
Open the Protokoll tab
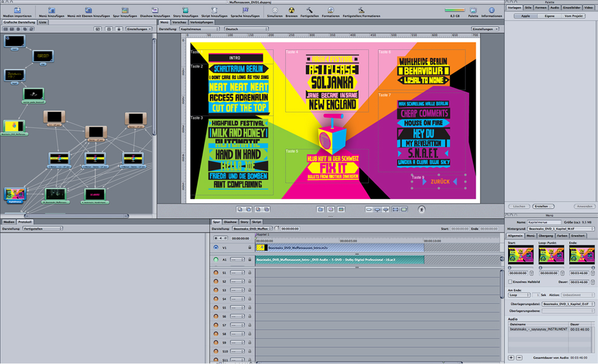(25, 222)
